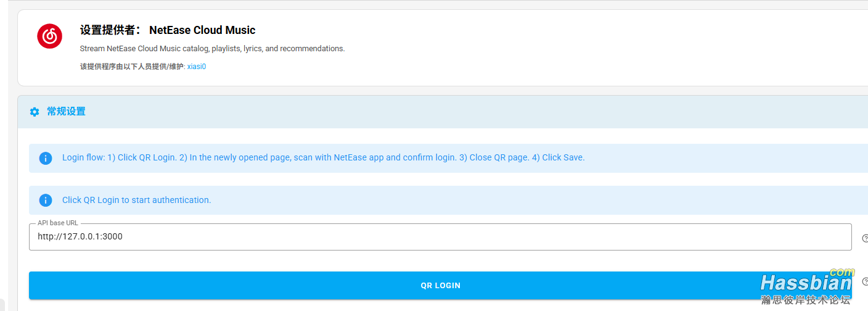
Task: Click the info icon next to Login flow message
Action: tap(46, 158)
